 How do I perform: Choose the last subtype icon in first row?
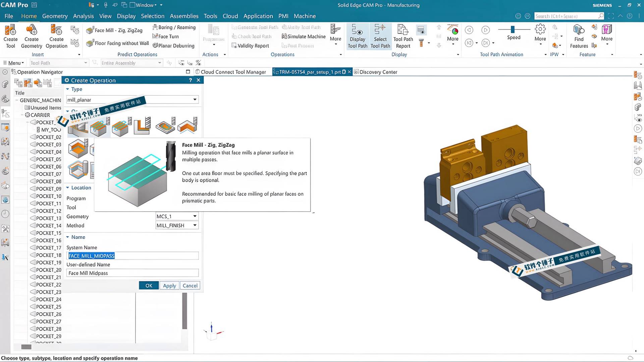click(187, 126)
